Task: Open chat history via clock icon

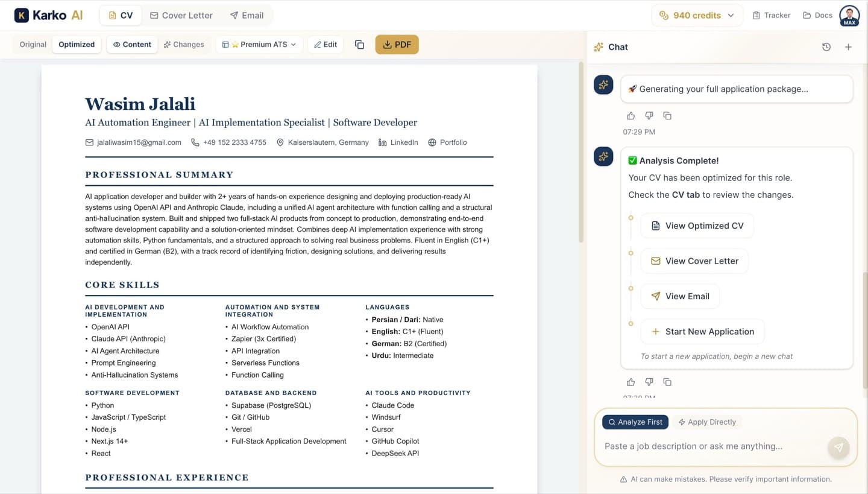Action: (x=826, y=46)
